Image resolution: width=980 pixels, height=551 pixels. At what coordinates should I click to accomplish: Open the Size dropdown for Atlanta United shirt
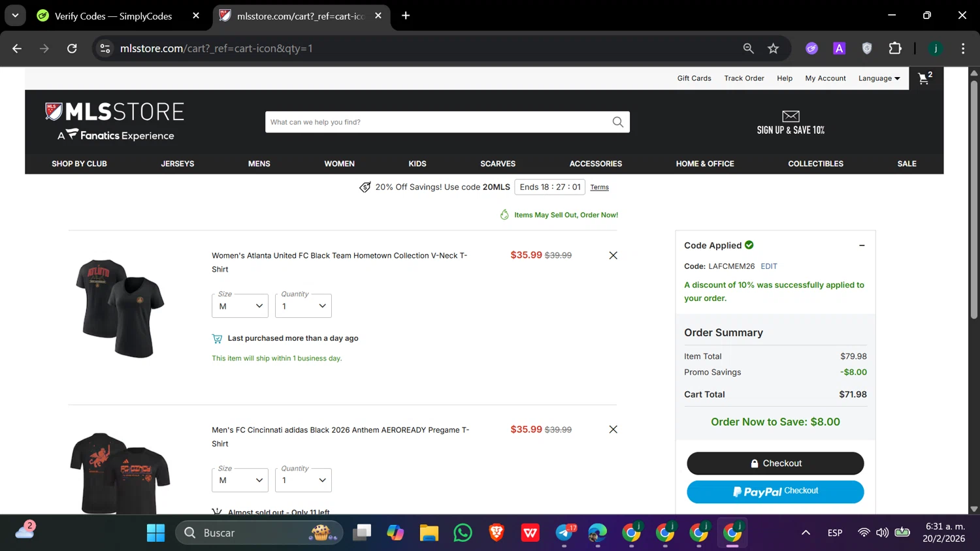pyautogui.click(x=240, y=306)
